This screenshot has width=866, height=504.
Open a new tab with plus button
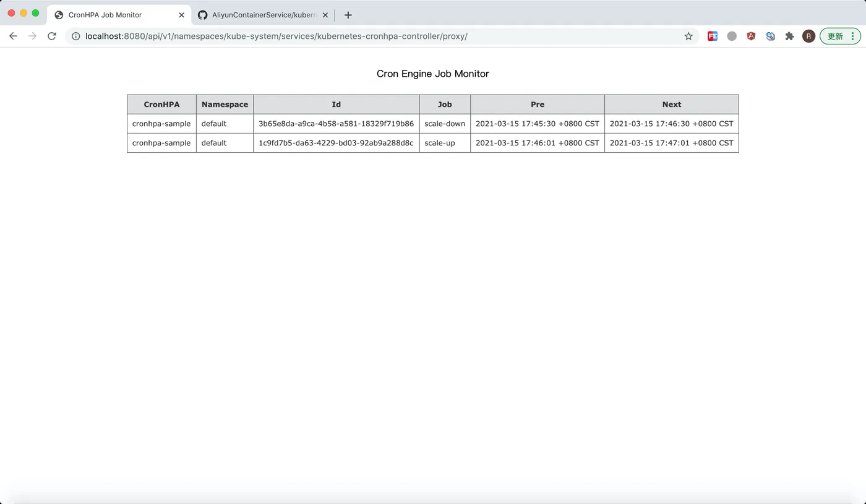point(348,15)
